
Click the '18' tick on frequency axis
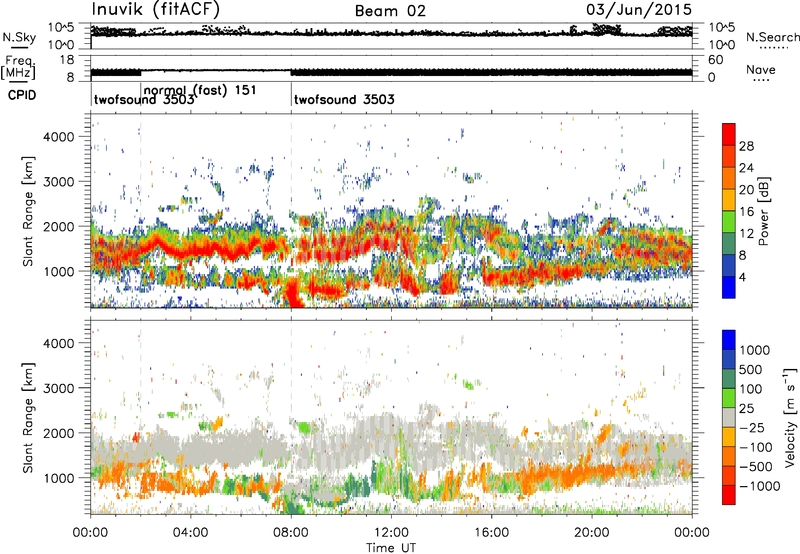[66, 60]
